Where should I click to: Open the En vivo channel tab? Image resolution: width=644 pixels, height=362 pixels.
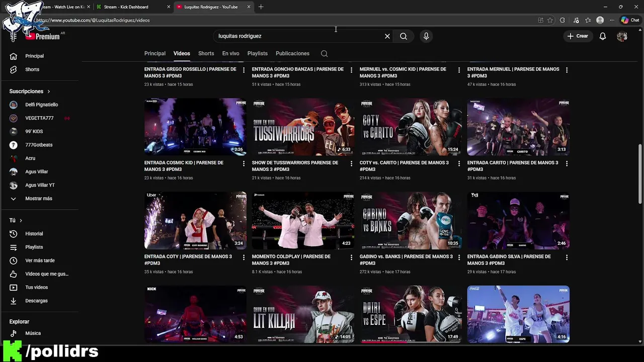[230, 53]
